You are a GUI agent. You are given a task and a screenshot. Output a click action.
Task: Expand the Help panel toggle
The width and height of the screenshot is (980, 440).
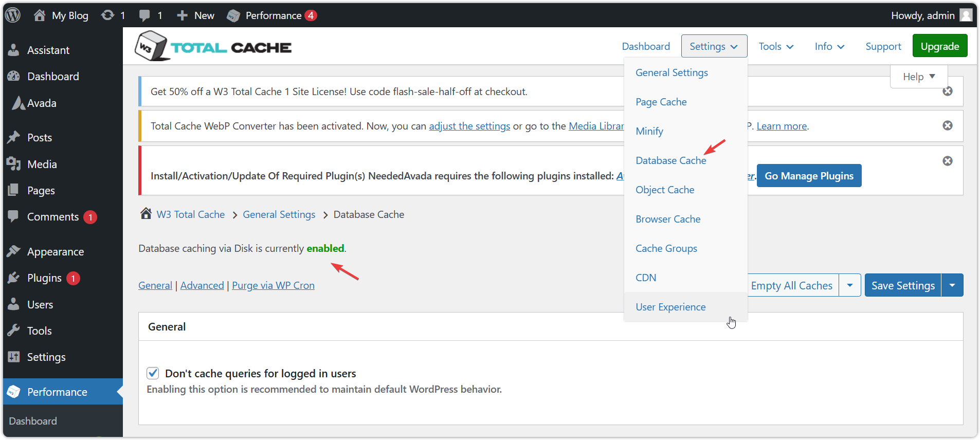pyautogui.click(x=919, y=77)
